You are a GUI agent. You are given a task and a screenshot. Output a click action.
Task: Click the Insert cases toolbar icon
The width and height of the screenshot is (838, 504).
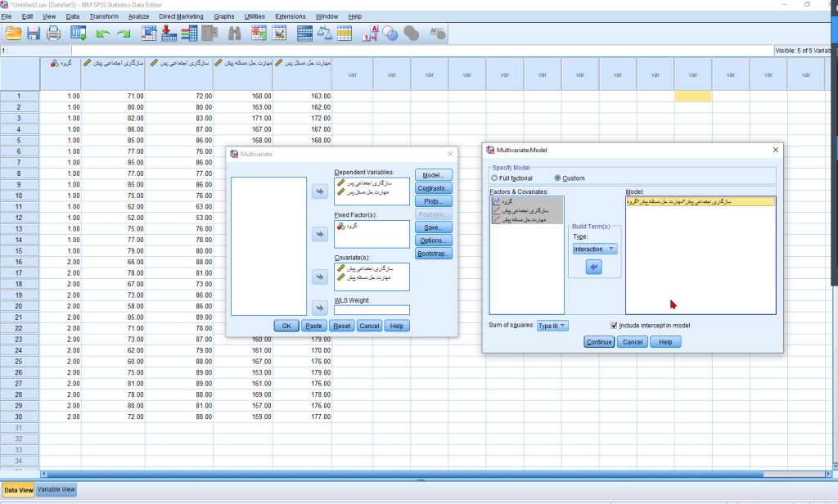259,34
